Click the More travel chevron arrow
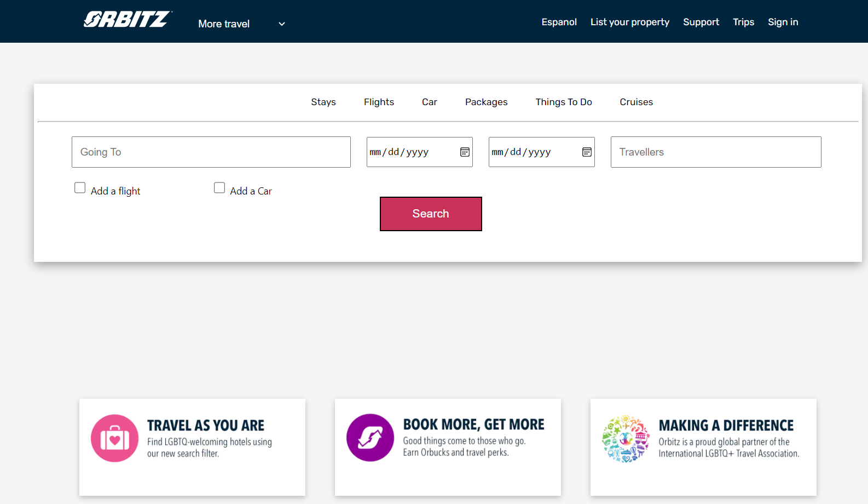868x504 pixels. tap(282, 24)
